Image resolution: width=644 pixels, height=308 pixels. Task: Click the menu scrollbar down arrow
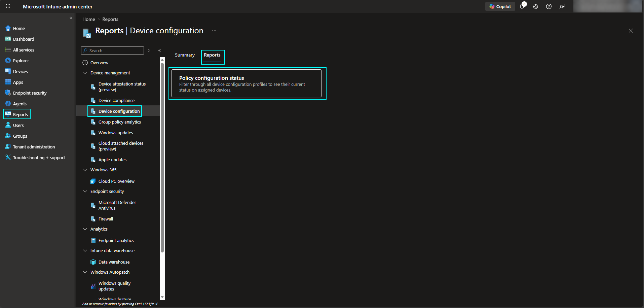tap(162, 297)
